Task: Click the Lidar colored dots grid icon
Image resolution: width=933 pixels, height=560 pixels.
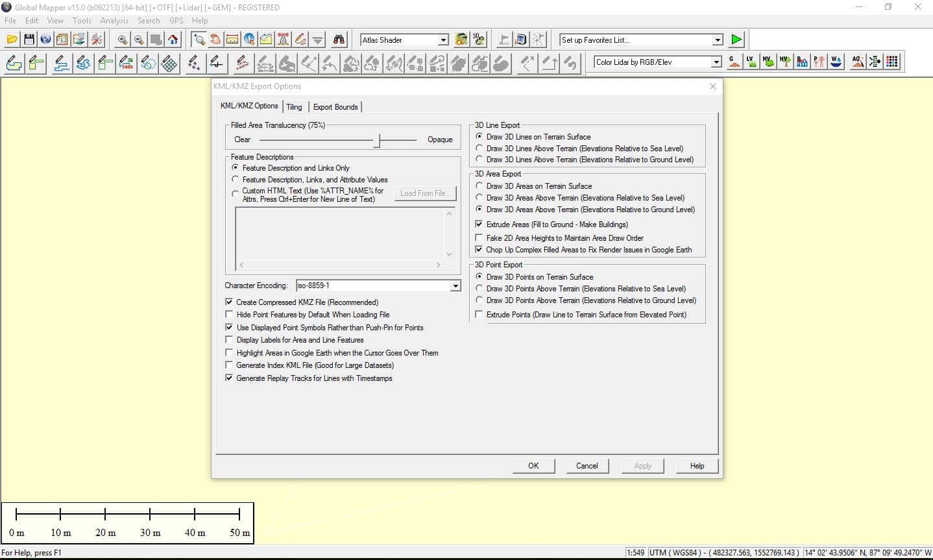Action: click(891, 62)
